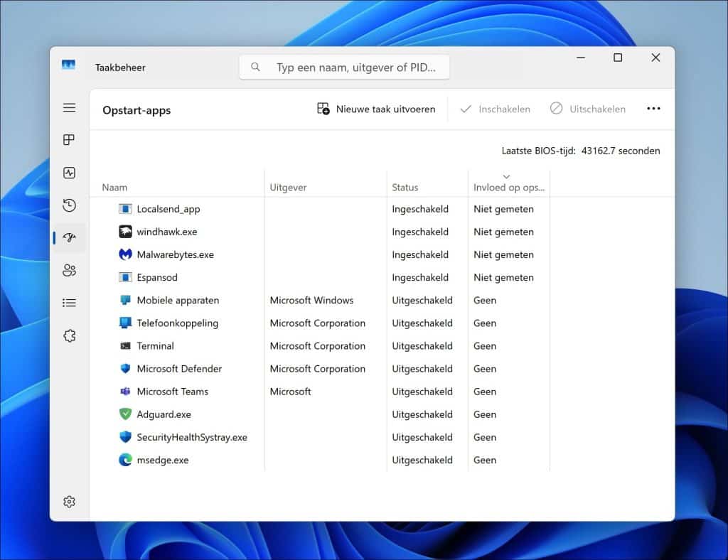Image resolution: width=728 pixels, height=560 pixels.
Task: Click the windhawk.exe icon
Action: pyautogui.click(x=125, y=232)
